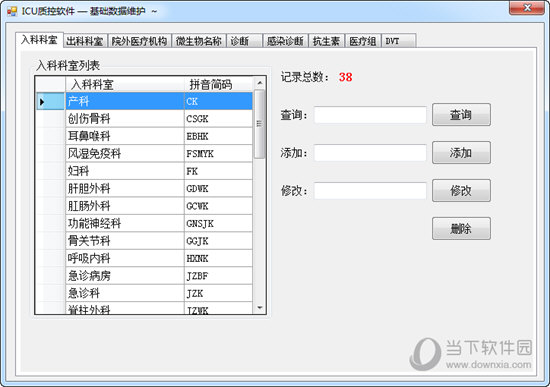This screenshot has width=550, height=387.
Task: Click the row selector arrow beside 产科
Action: [x=51, y=101]
